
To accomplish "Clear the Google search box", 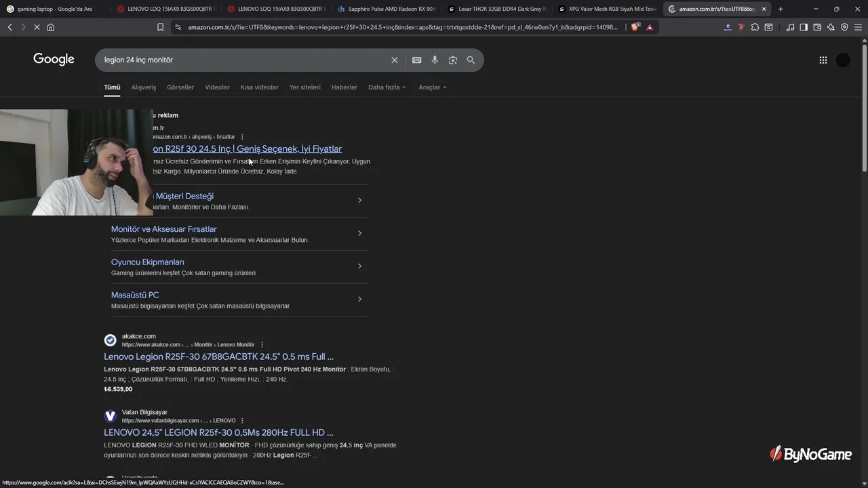I will click(x=395, y=60).
